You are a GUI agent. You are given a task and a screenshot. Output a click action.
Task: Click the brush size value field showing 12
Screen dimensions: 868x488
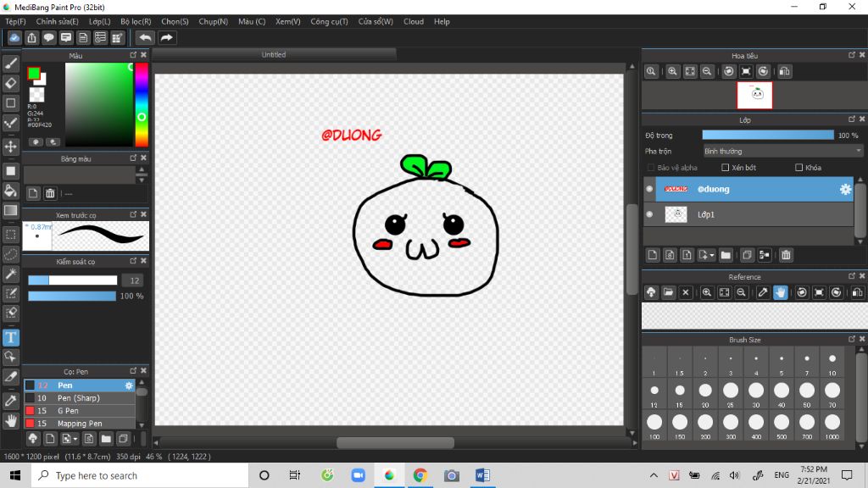point(133,280)
